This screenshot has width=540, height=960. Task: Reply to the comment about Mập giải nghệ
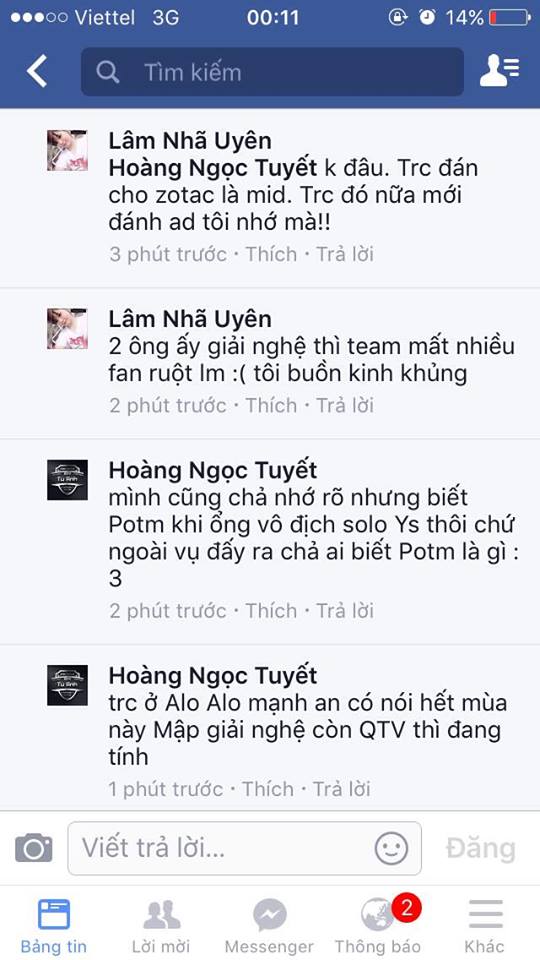click(342, 789)
